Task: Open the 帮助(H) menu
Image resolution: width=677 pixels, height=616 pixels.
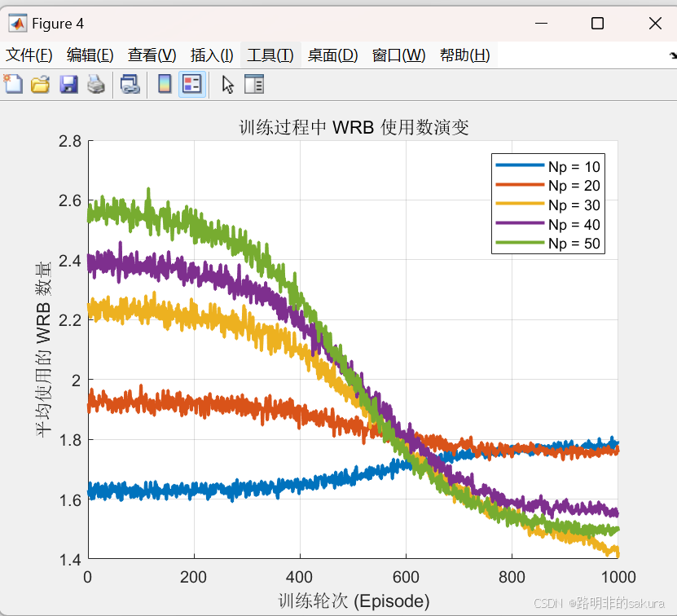Action: coord(465,55)
